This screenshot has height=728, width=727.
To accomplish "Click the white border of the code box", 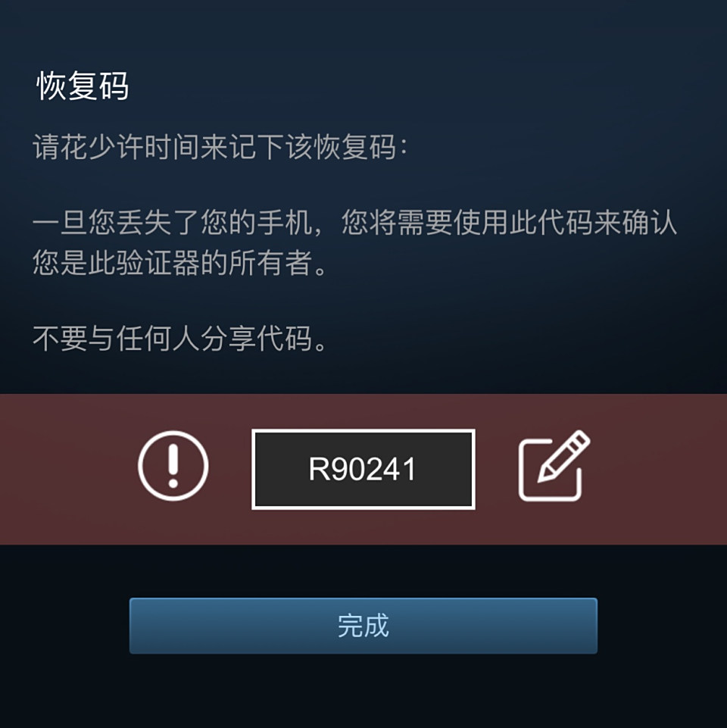I will coord(363,431).
